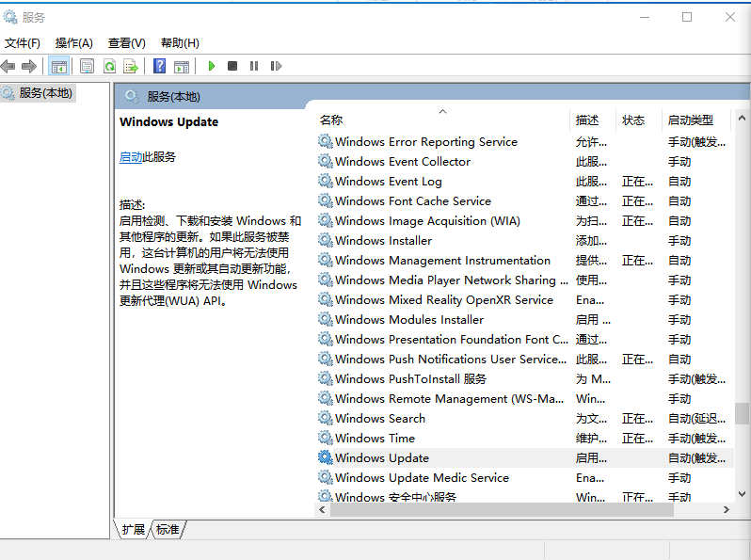
Task: Restart the service with the restart icon
Action: [x=276, y=66]
